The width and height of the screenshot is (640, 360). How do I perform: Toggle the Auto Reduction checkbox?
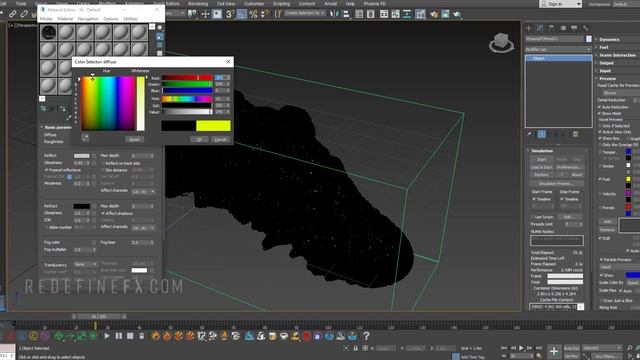click(600, 107)
